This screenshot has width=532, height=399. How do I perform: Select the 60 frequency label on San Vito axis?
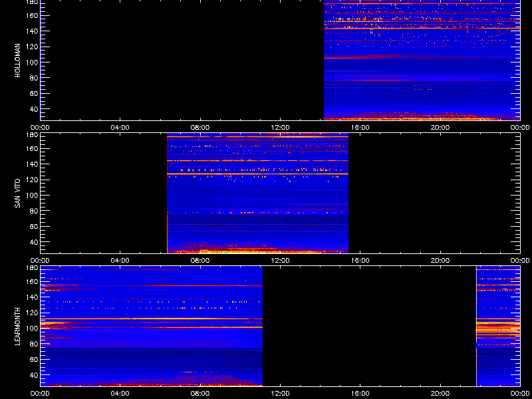click(x=35, y=226)
